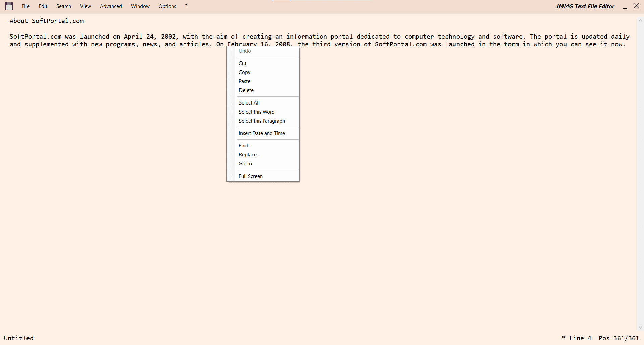Click the word 'technology' in the paragraph
The height and width of the screenshot is (345, 644).
pyautogui.click(x=456, y=37)
